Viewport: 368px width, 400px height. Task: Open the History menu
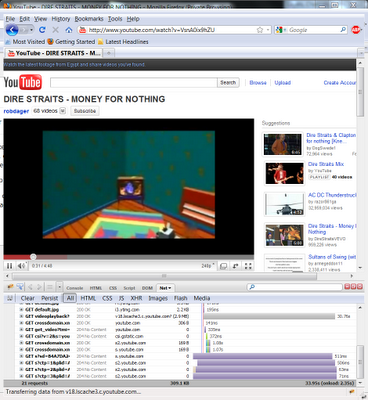[61, 19]
